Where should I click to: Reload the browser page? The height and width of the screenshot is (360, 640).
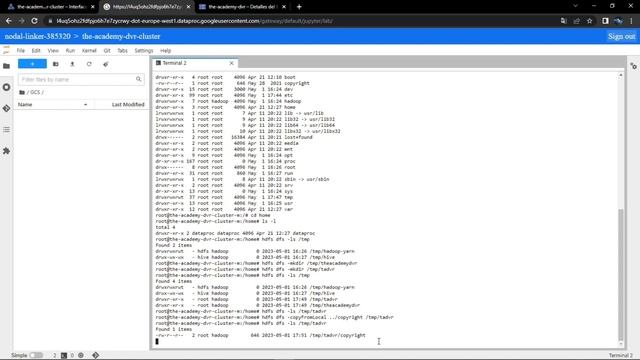[35, 21]
